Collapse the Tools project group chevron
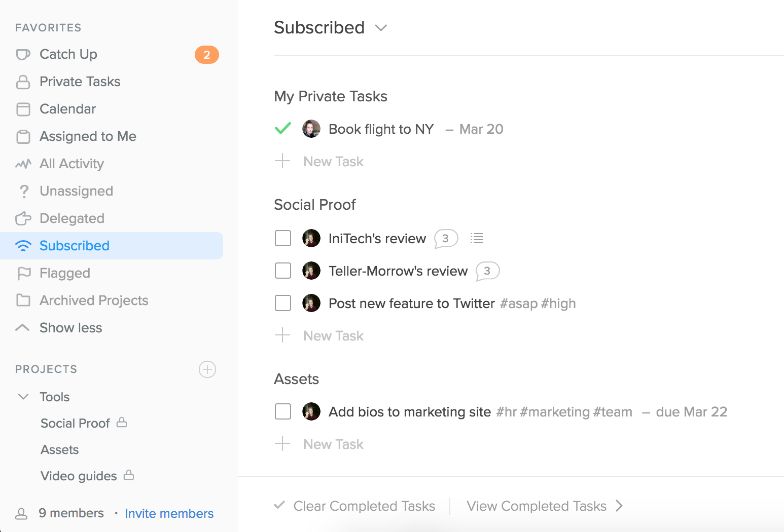The height and width of the screenshot is (532, 784). coord(23,396)
